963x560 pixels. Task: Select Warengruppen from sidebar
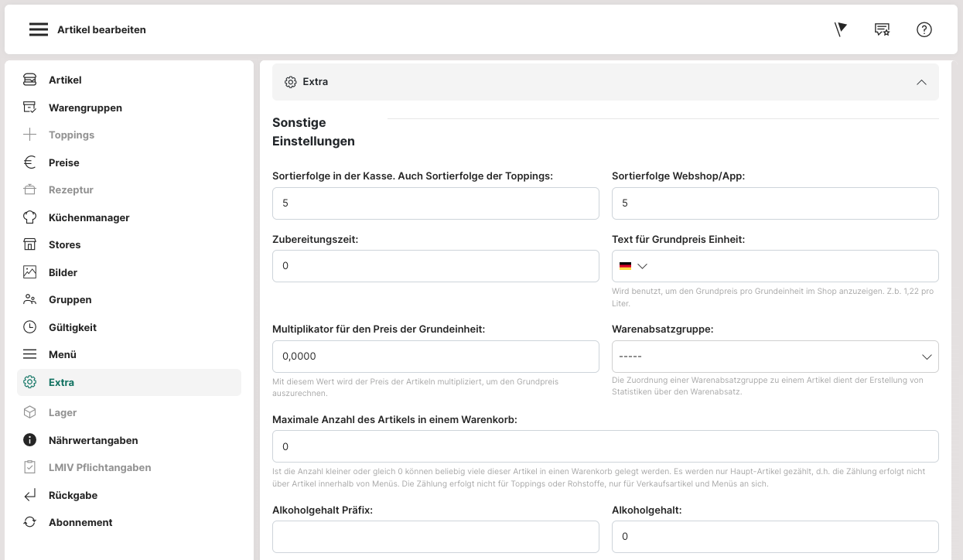(85, 108)
